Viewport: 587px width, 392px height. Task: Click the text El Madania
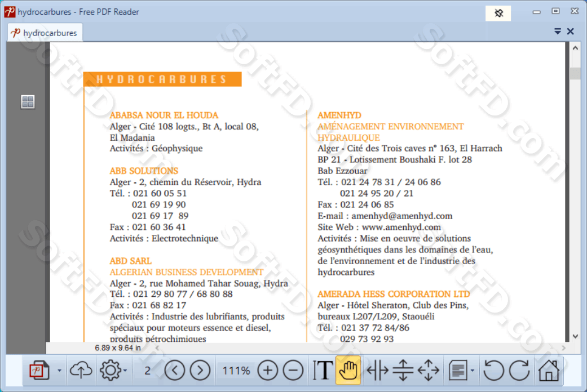pos(132,137)
